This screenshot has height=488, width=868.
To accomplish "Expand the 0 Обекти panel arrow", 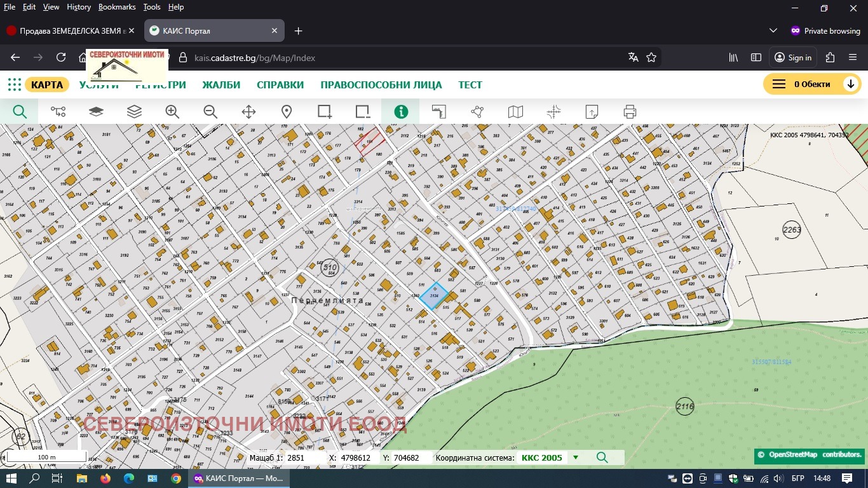I will pyautogui.click(x=850, y=85).
